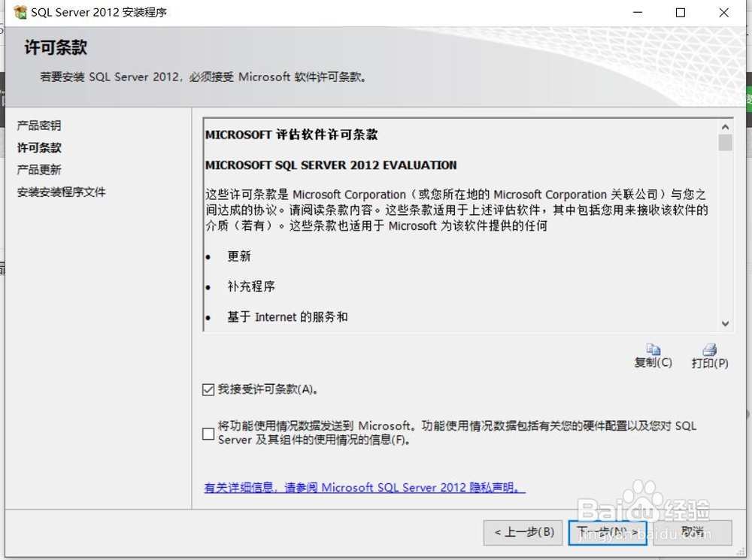Click the Print (打印) icon
752x560 pixels.
click(709, 349)
